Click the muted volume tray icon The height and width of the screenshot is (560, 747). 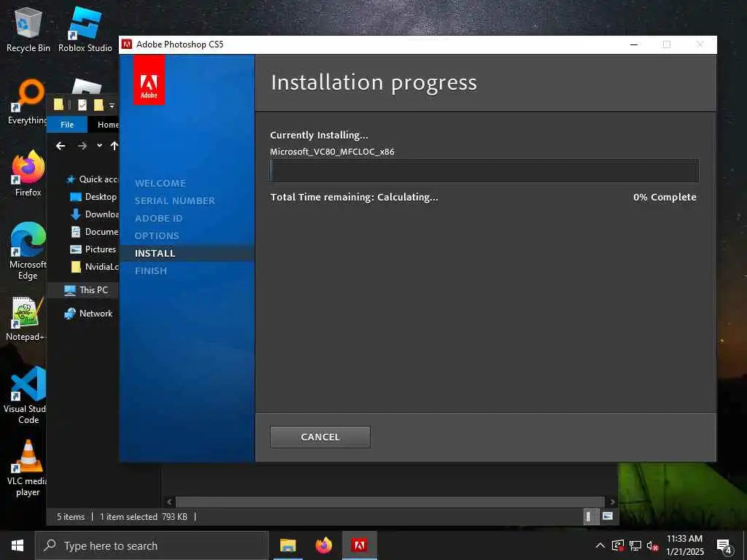tap(652, 545)
